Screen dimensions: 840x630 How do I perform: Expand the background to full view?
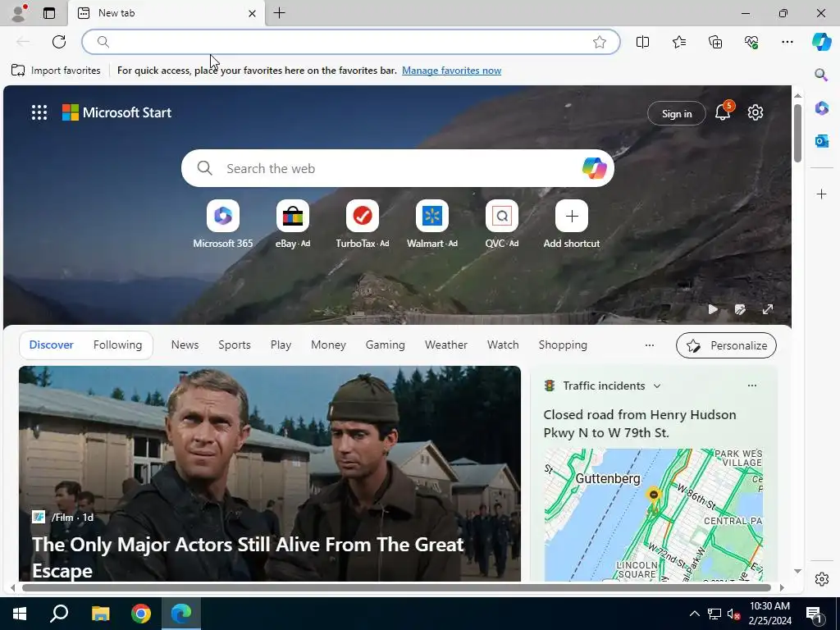768,309
